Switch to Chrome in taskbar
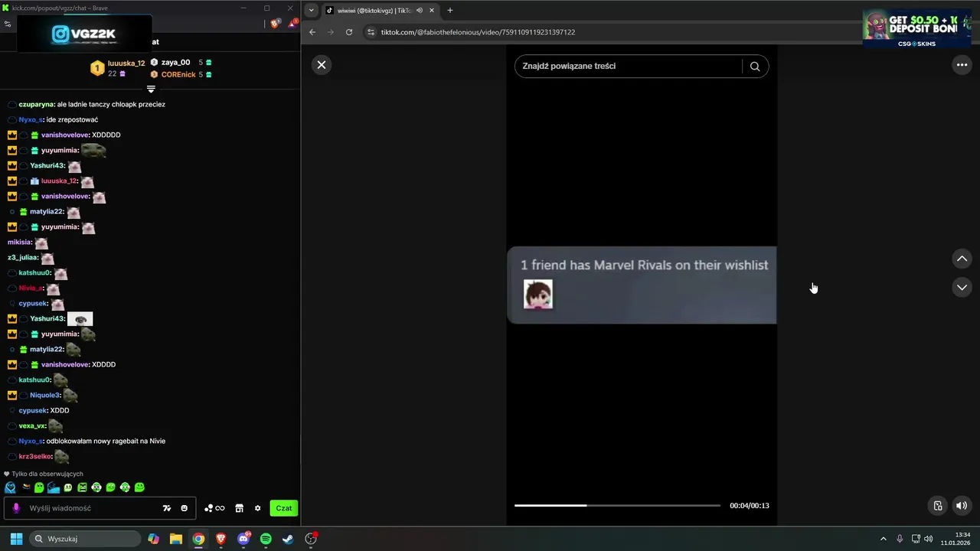The width and height of the screenshot is (980, 551). pos(198,539)
